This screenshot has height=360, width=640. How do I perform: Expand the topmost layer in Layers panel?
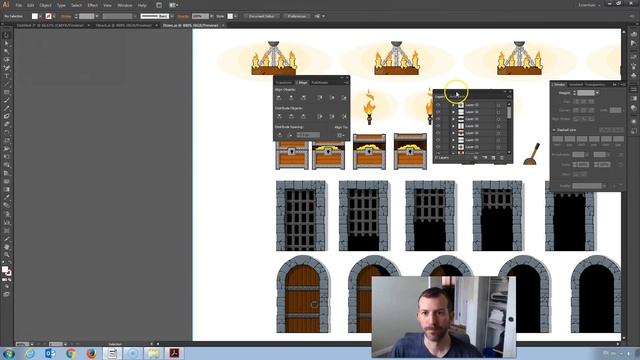(453, 105)
